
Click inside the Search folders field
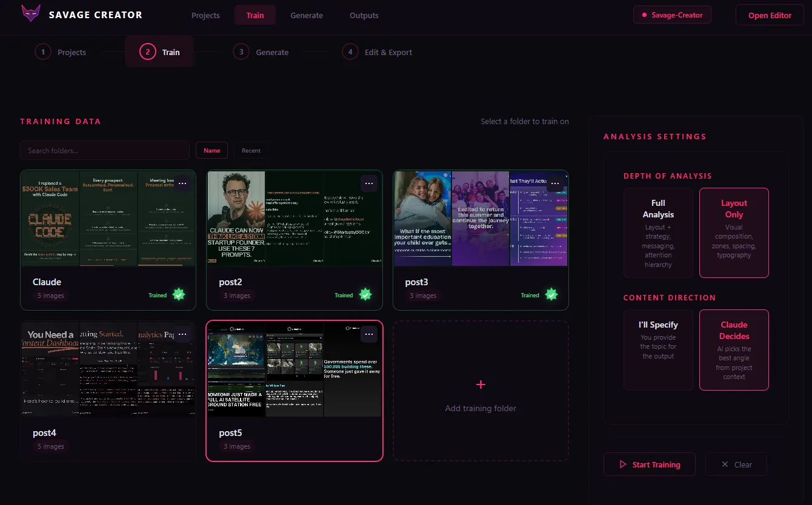coord(104,150)
